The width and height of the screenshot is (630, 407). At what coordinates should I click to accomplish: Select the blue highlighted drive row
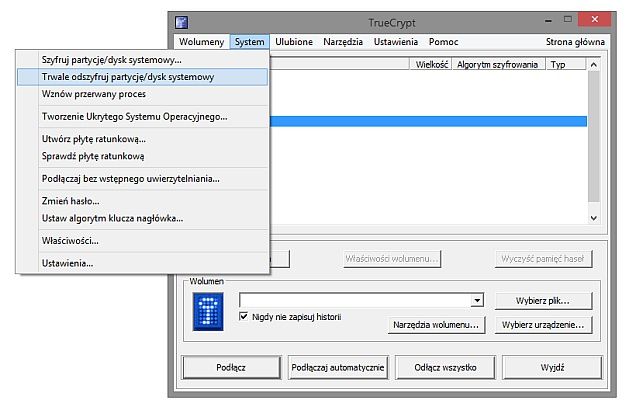(x=428, y=121)
